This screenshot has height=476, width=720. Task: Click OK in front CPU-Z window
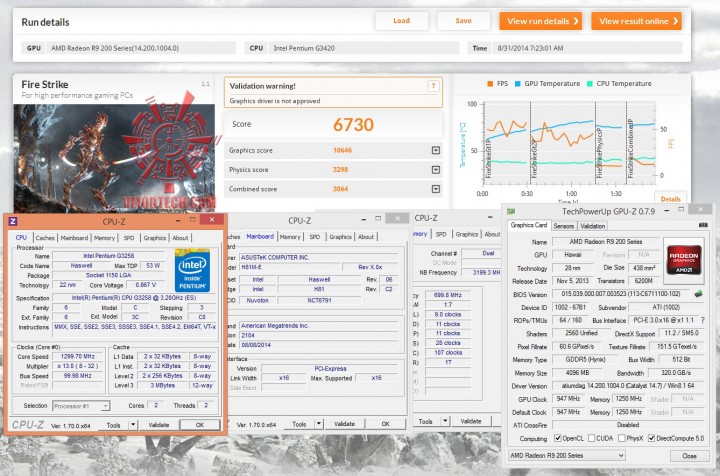pos(200,425)
